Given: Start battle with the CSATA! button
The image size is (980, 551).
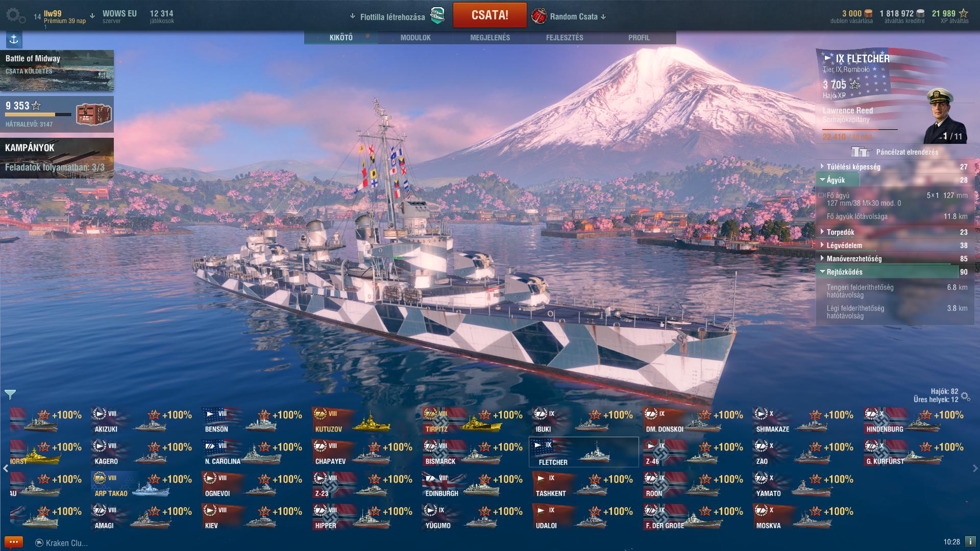Looking at the screenshot, I should (489, 15).
